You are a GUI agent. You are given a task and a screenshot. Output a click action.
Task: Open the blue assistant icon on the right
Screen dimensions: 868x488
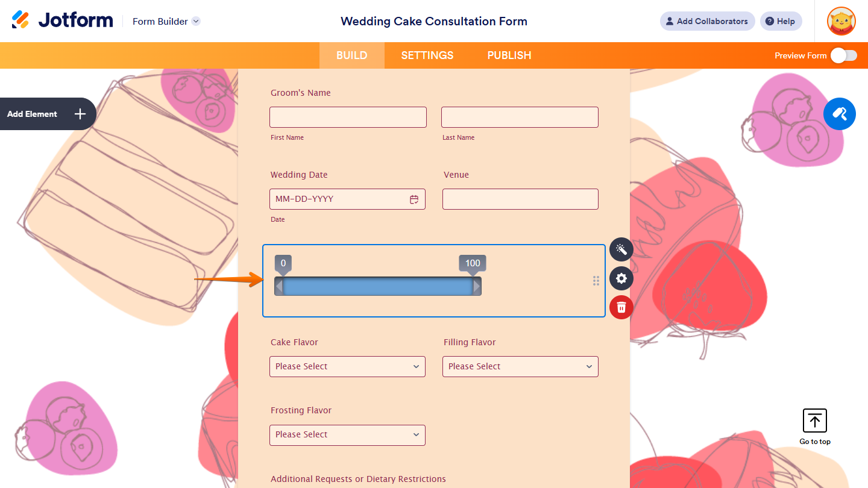(x=840, y=114)
